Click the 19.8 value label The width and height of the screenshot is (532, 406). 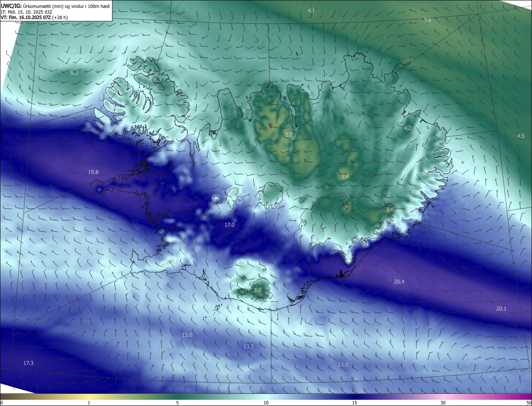93,172
